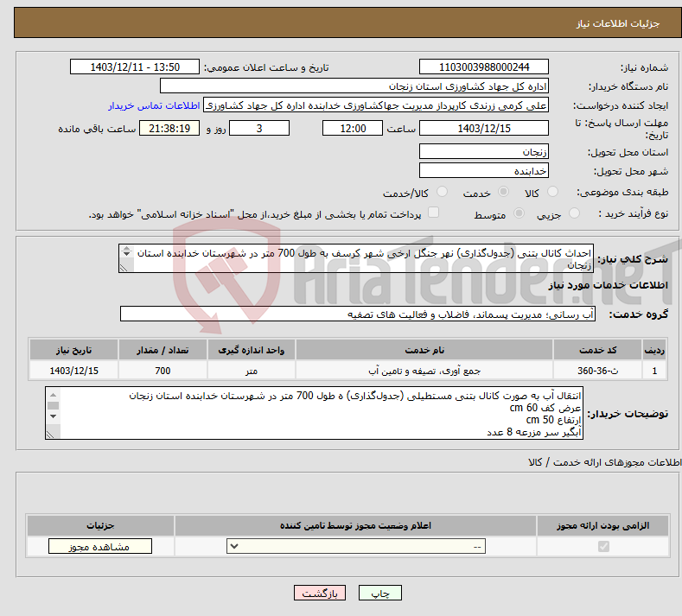Click row number cell 1
682x616 pixels.
tap(654, 371)
